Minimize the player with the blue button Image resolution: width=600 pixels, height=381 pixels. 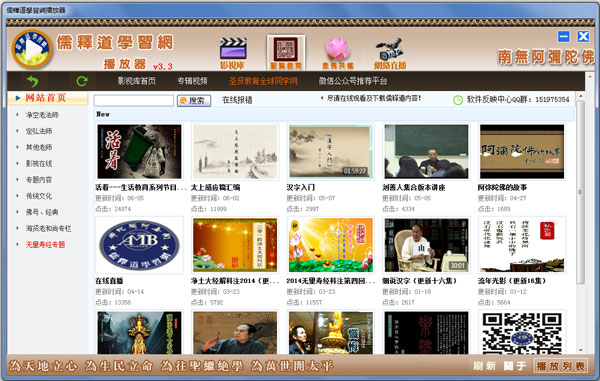point(564,37)
